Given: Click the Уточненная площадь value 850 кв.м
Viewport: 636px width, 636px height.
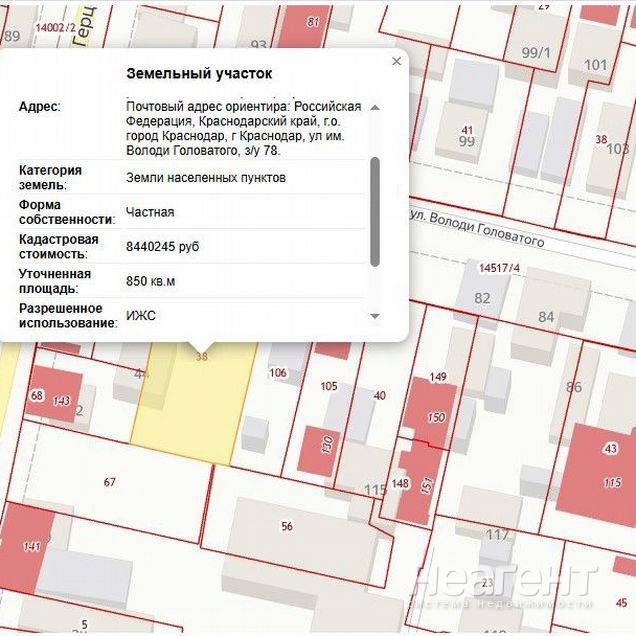Looking at the screenshot, I should click(151, 281).
